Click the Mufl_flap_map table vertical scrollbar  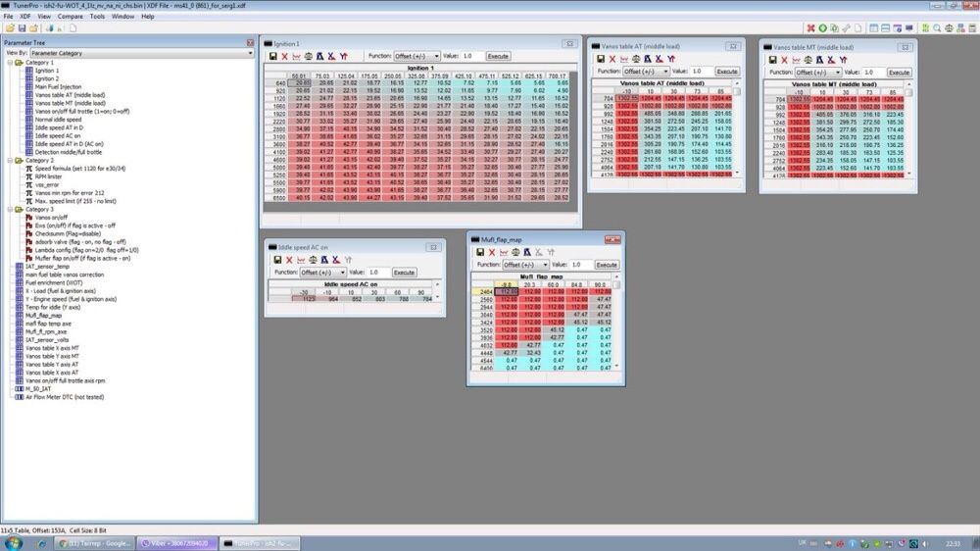616,323
